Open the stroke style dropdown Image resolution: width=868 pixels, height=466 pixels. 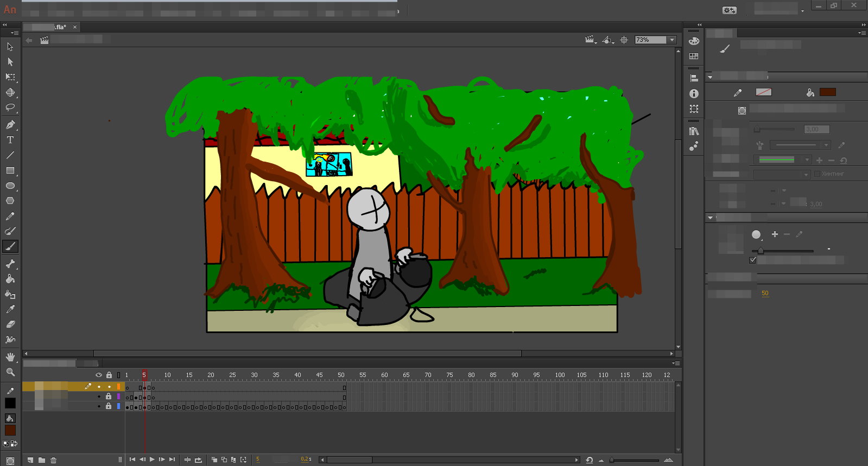[x=826, y=145]
